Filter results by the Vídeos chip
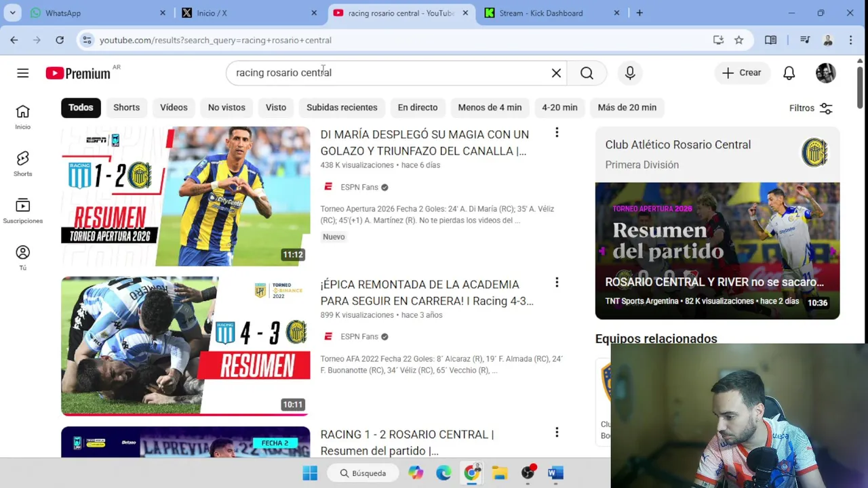The height and width of the screenshot is (488, 868). coord(174,107)
